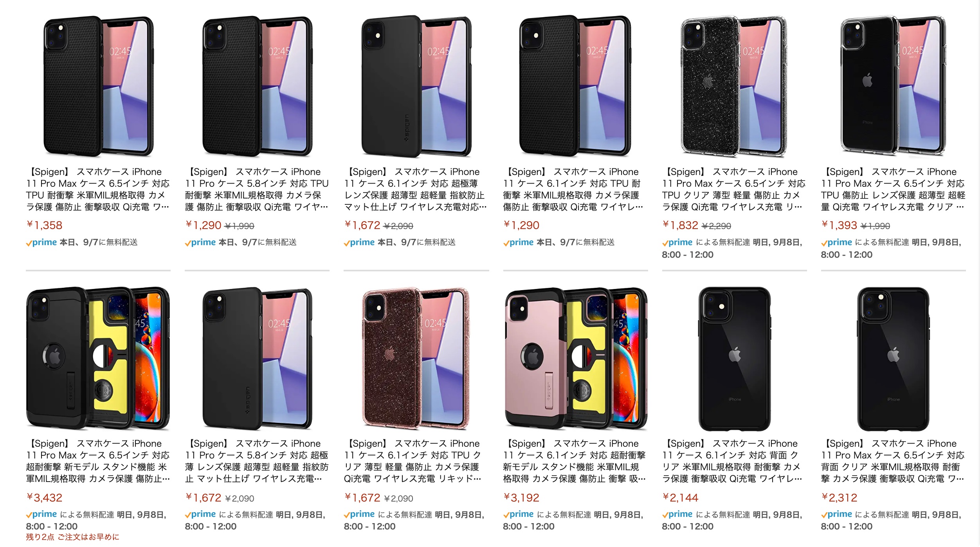This screenshot has height=547, width=980.
Task: Open the black Tough Armor case priced ¥3,432
Action: (98, 358)
